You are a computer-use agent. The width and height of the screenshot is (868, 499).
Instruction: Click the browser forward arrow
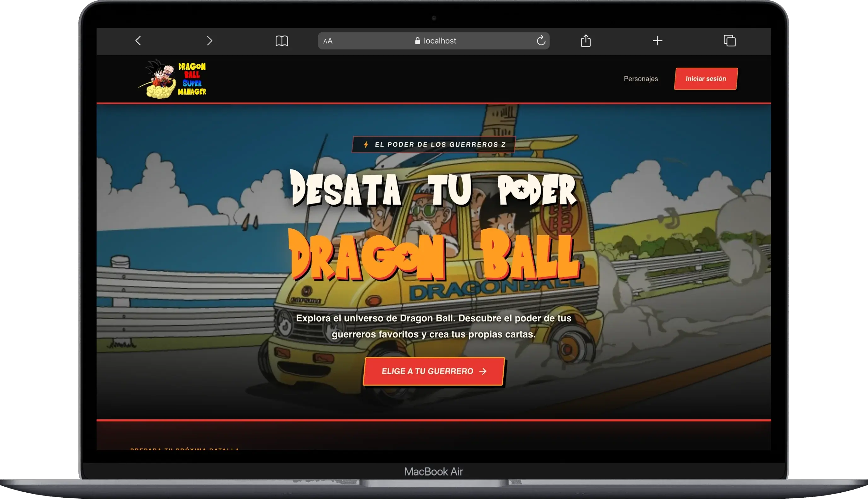tap(210, 41)
